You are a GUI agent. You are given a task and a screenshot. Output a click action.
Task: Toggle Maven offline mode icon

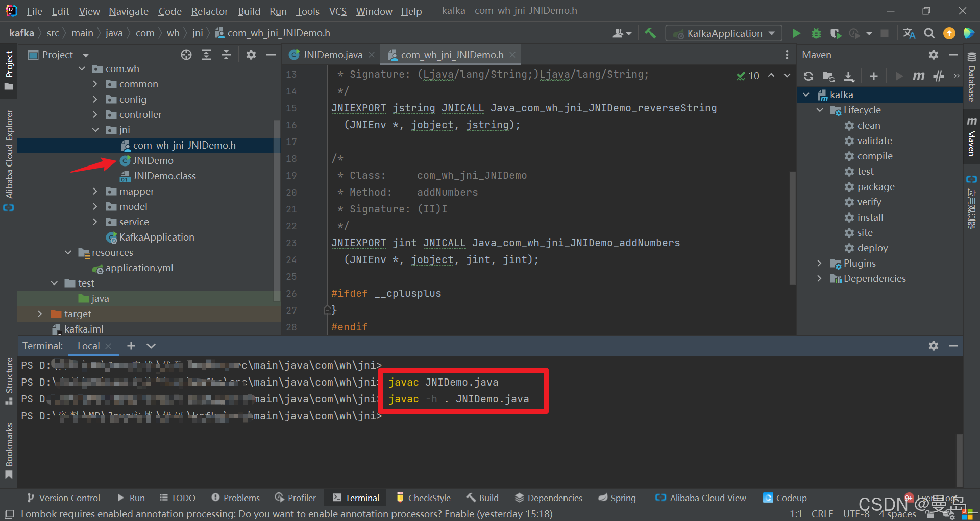pyautogui.click(x=938, y=76)
